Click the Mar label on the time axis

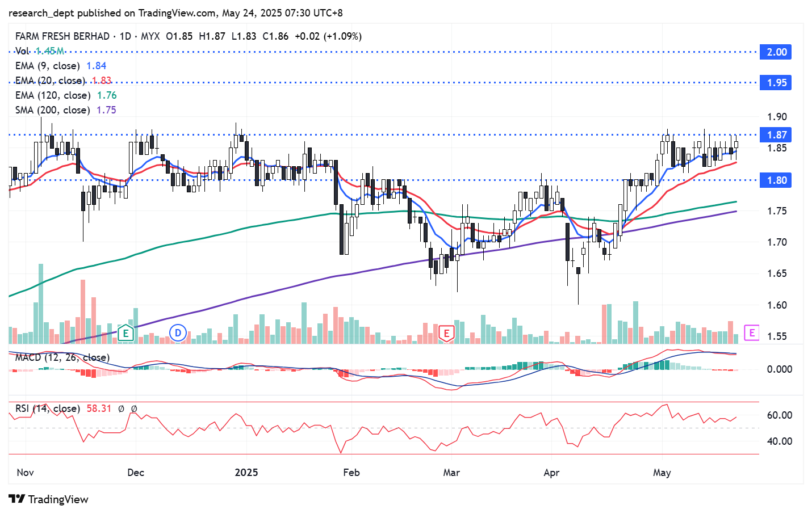451,473
